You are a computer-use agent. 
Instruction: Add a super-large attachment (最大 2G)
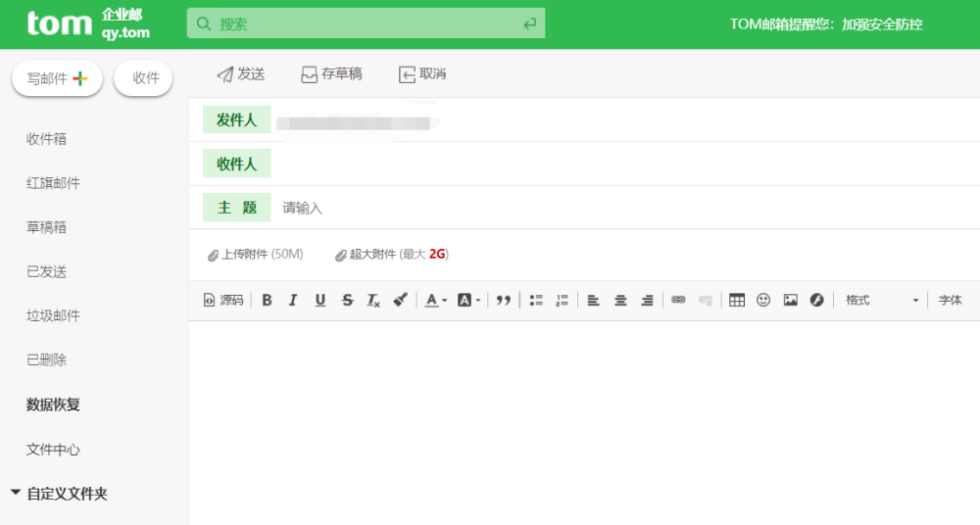coord(392,255)
